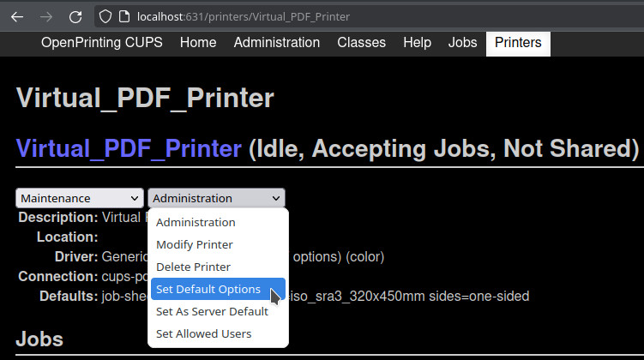Click the Jobs section heading
The height and width of the screenshot is (360, 644).
(x=39, y=340)
